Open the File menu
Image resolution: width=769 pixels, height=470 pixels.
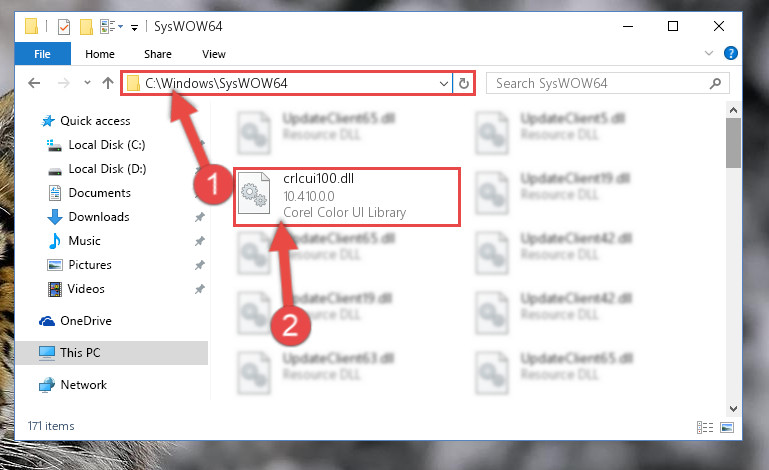pos(42,53)
